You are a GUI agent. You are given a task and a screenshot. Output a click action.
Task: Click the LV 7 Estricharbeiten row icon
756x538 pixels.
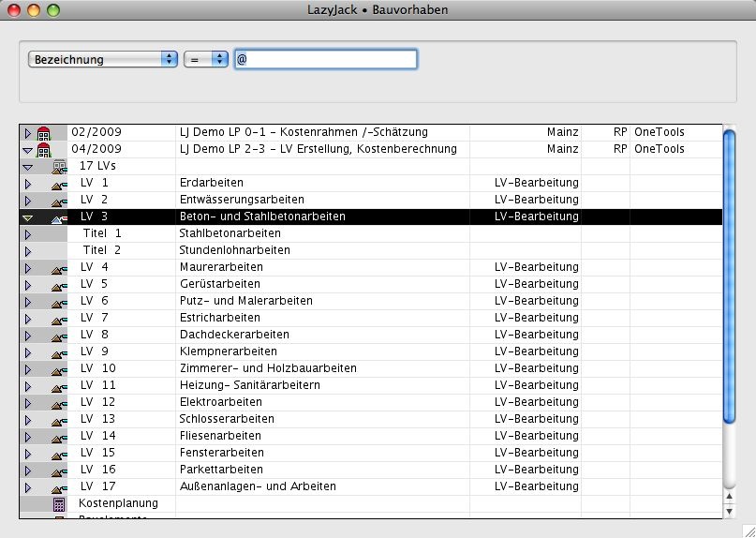coord(59,320)
